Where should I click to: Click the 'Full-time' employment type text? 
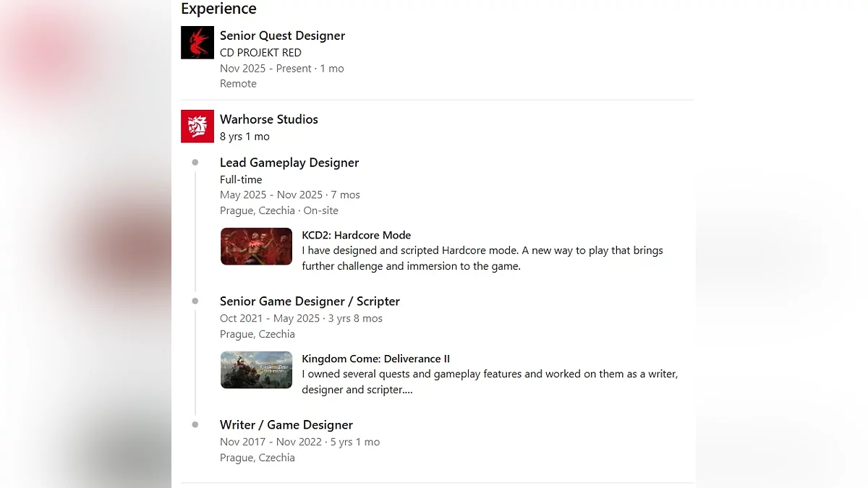point(241,180)
